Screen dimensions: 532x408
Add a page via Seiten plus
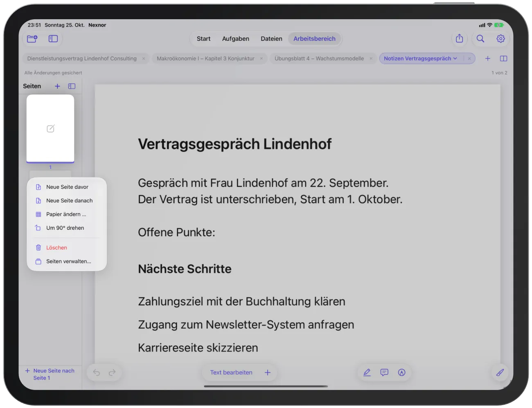point(57,86)
